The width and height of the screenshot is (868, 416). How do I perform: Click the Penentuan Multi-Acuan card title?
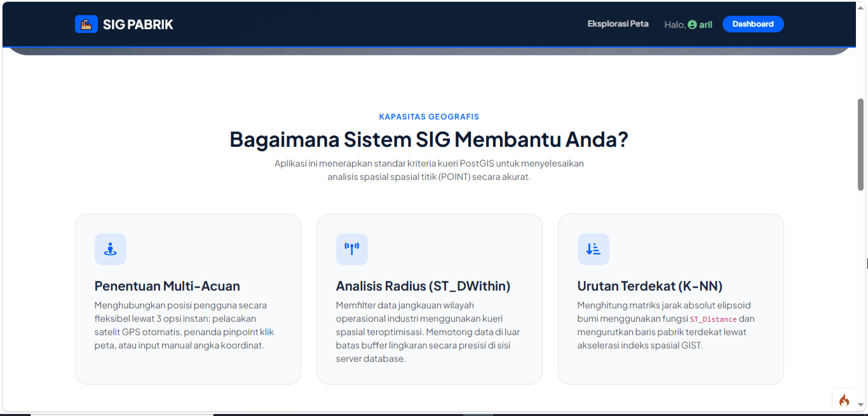click(x=167, y=286)
